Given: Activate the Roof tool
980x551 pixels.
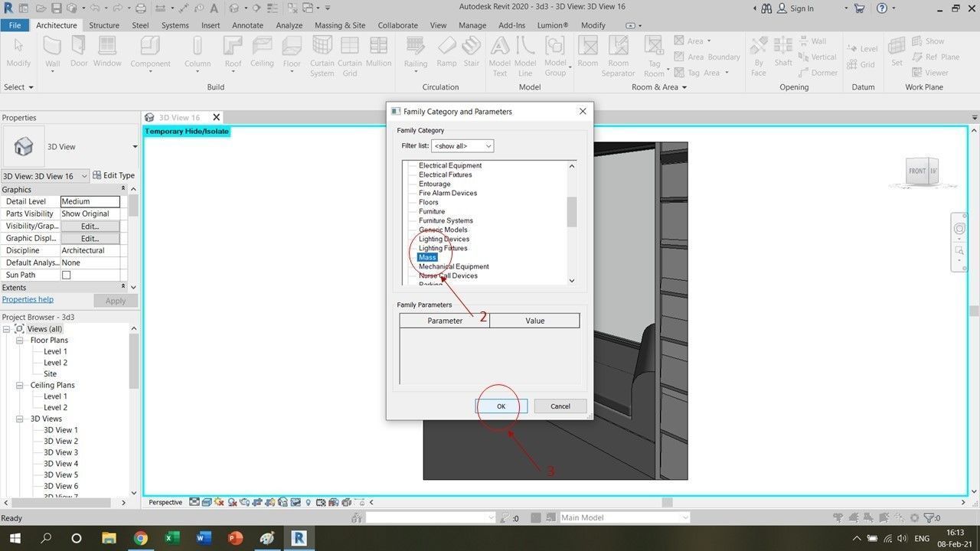Looking at the screenshot, I should point(233,52).
